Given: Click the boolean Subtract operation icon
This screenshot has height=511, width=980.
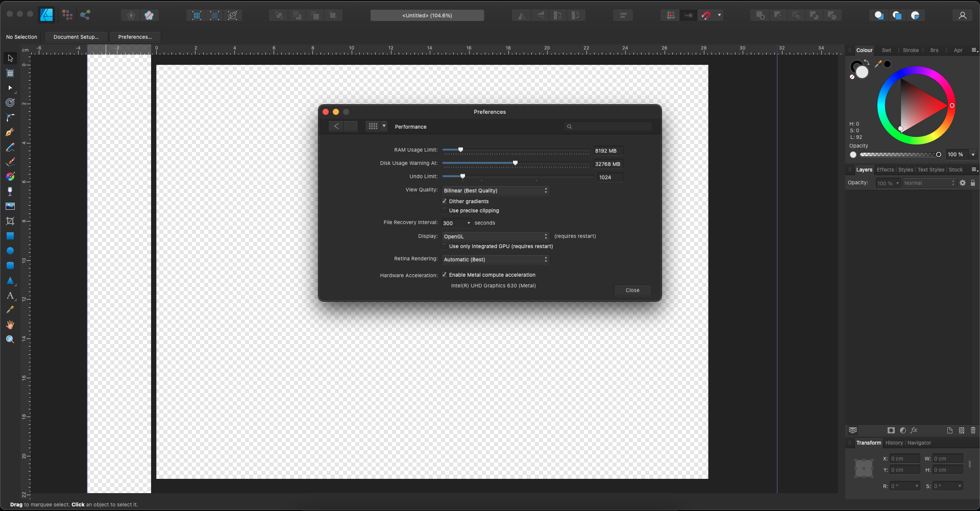Looking at the screenshot, I should click(x=778, y=15).
